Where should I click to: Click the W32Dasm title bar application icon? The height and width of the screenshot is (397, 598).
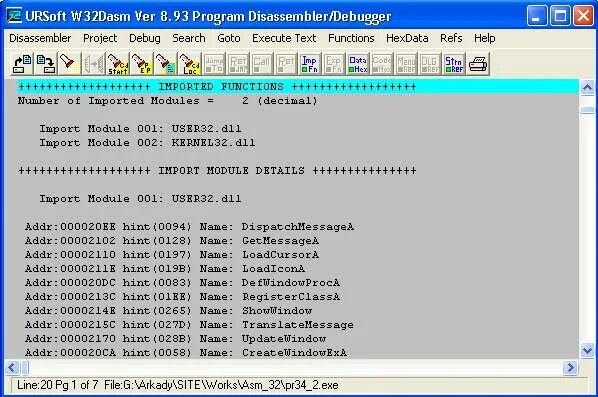pyautogui.click(x=14, y=16)
